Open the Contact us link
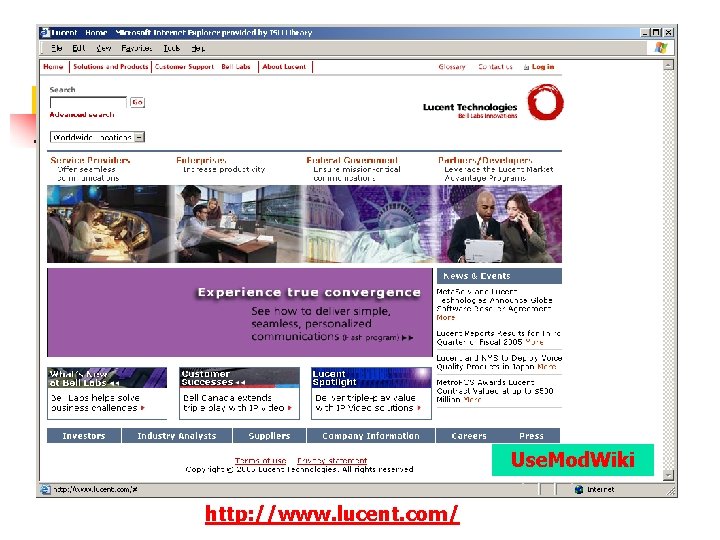The height and width of the screenshot is (540, 720). (x=495, y=67)
